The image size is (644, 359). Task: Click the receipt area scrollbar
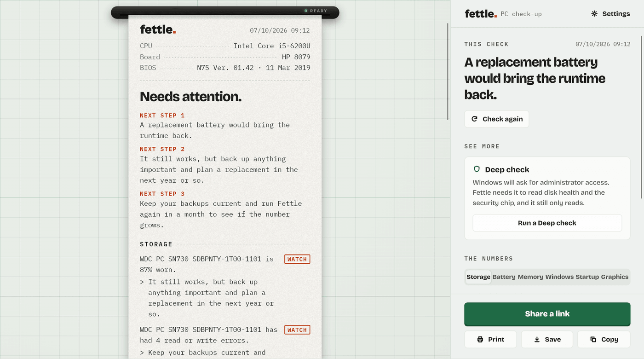point(448,71)
